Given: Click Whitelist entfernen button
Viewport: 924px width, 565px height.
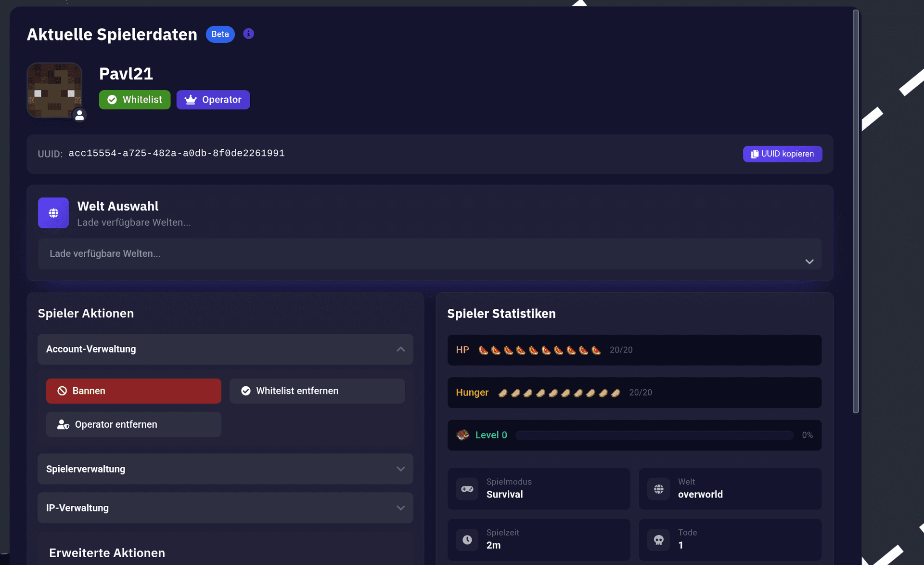Looking at the screenshot, I should pos(317,391).
